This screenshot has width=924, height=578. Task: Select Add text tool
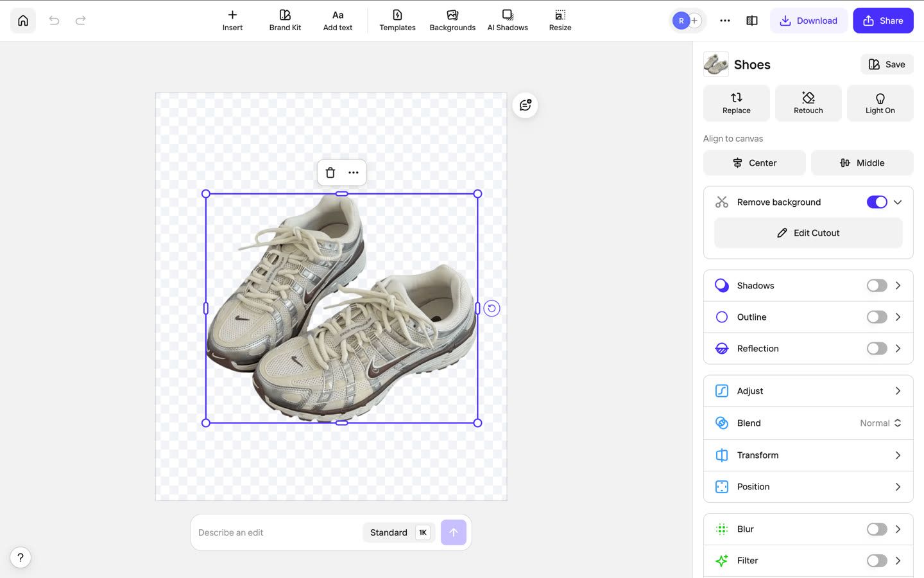[338, 21]
